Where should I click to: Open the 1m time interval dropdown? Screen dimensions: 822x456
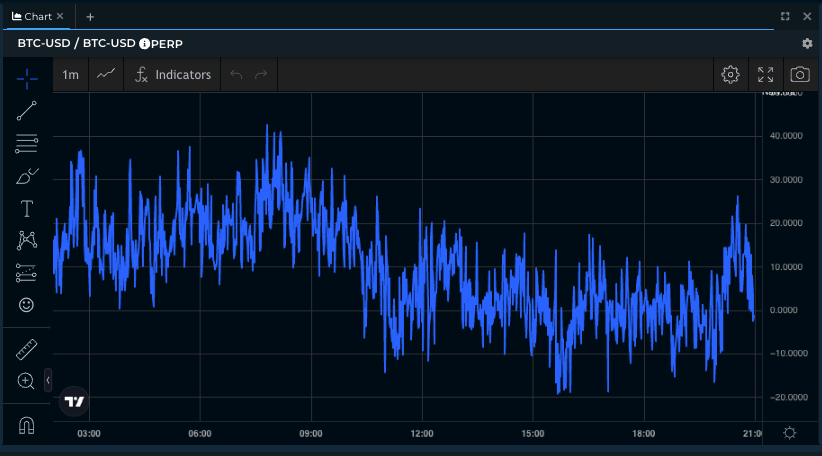(x=70, y=75)
